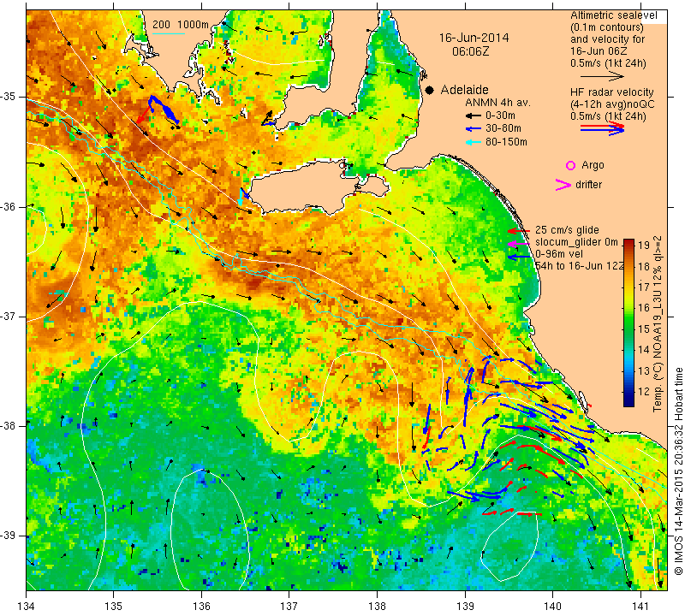
Task: Click the time stamp 06:06Z
Action: [470, 52]
